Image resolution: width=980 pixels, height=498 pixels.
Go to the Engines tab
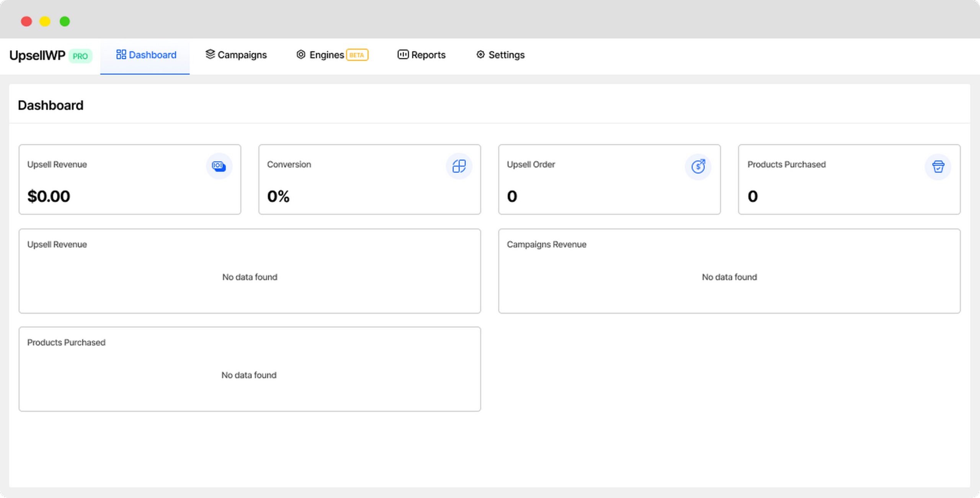(332, 55)
